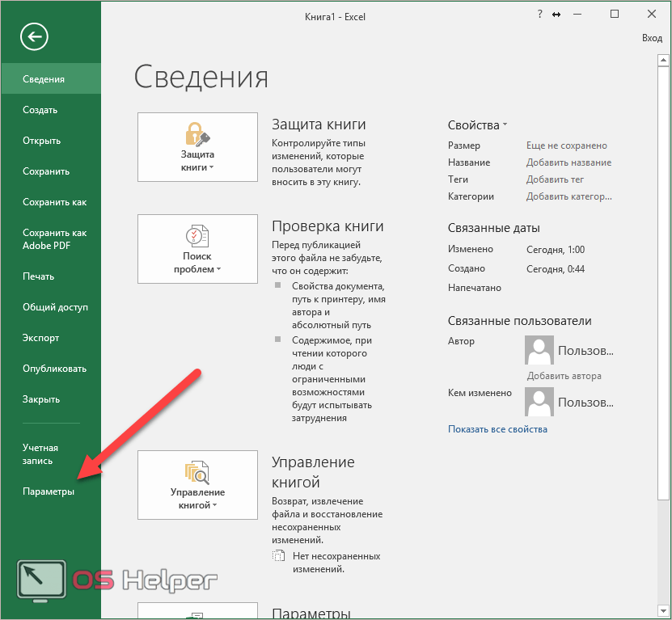This screenshot has height=620, width=672.
Task: Click the Вход sign-in link
Action: (x=652, y=38)
